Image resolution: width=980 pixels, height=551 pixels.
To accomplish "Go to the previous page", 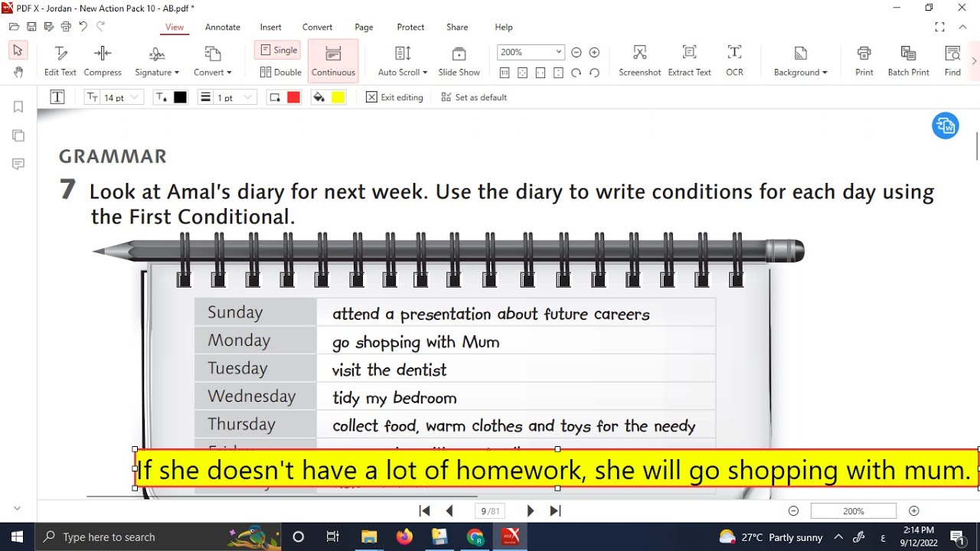I will (449, 510).
